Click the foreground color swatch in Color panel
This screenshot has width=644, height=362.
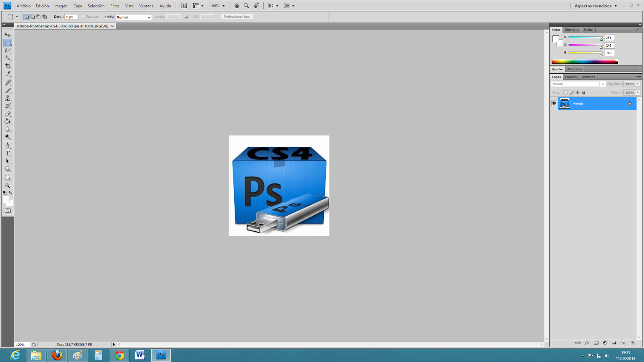pyautogui.click(x=555, y=39)
